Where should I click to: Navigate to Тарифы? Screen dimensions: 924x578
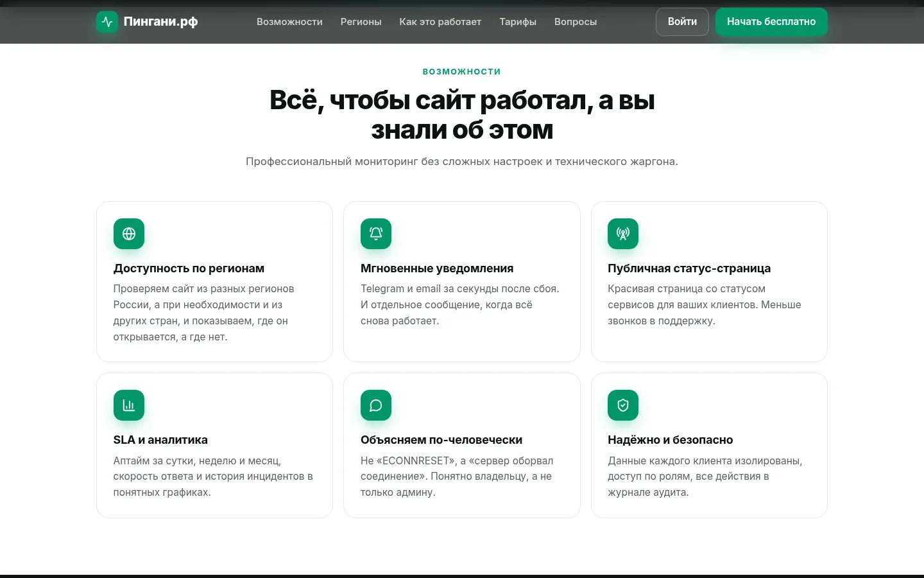click(x=518, y=22)
